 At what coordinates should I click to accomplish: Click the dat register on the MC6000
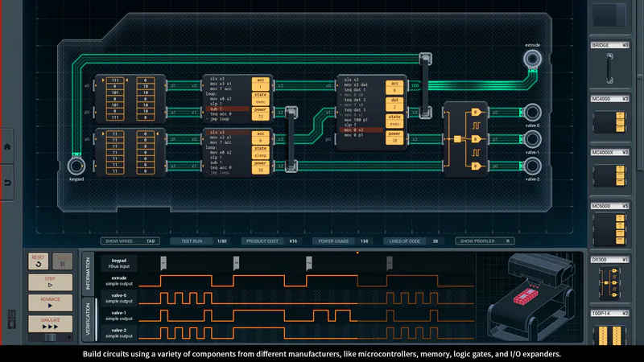pyautogui.click(x=394, y=104)
